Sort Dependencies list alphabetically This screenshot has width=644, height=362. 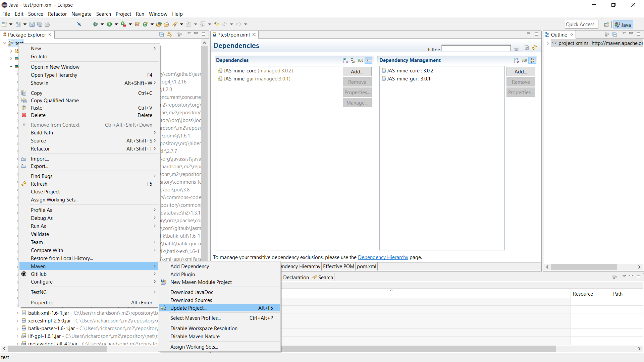tap(345, 60)
